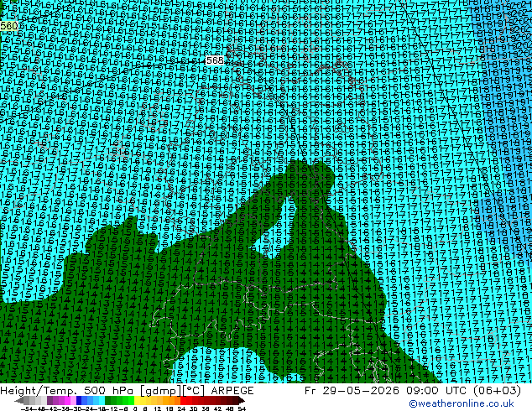
Task: Click the 'Height/Temp. 500 hPa' chart title
Action: coord(68,391)
